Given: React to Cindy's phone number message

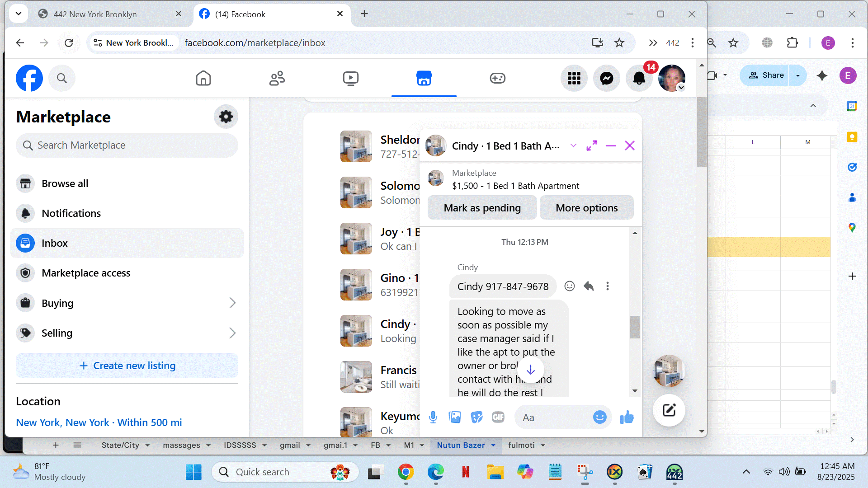Looking at the screenshot, I should (x=569, y=286).
